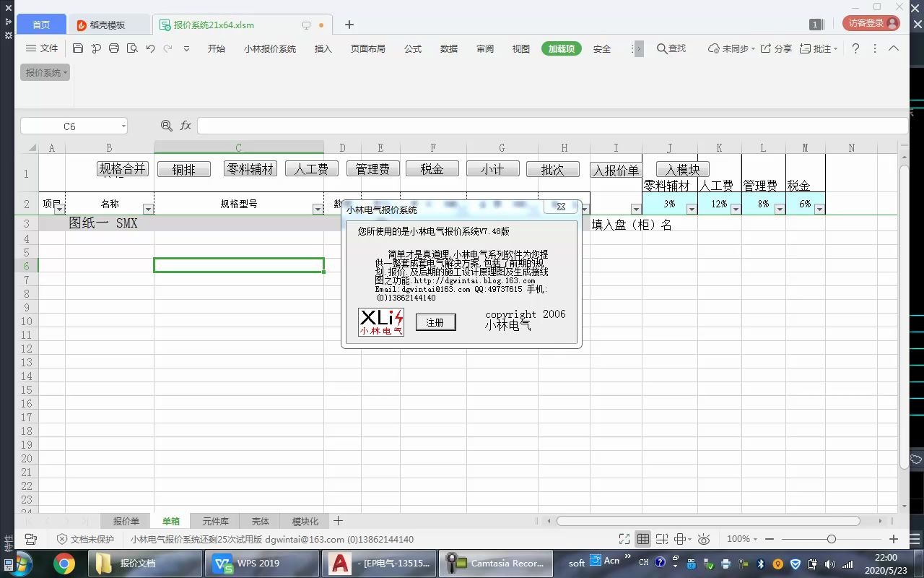Viewport: 924px width, 578px height.
Task: Expand the quick access toolbar customize arrow
Action: (186, 48)
